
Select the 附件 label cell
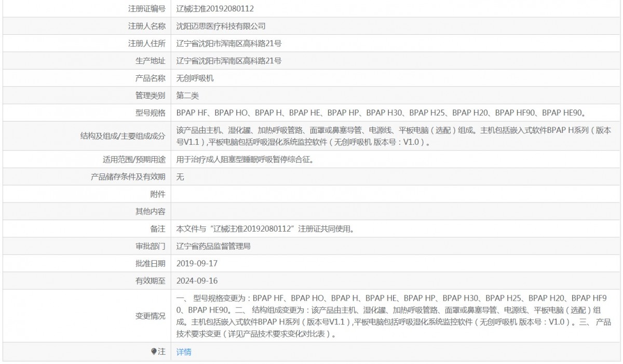click(x=86, y=194)
